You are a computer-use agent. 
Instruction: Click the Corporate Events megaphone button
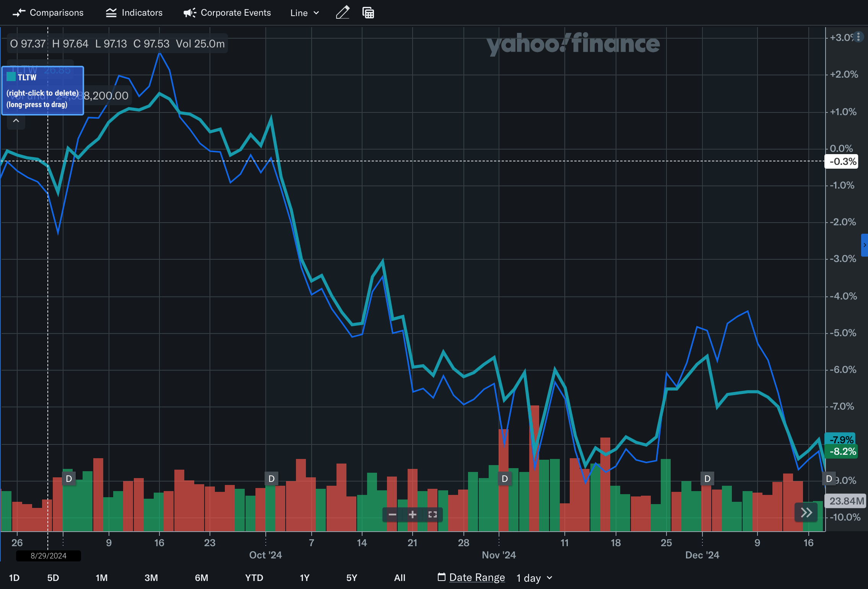[x=227, y=13]
